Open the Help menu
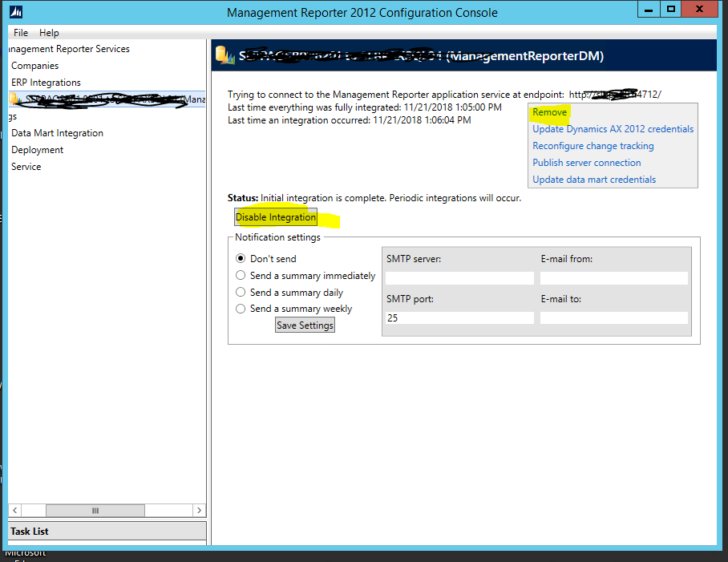Viewport: 728px width, 562px height. [49, 33]
